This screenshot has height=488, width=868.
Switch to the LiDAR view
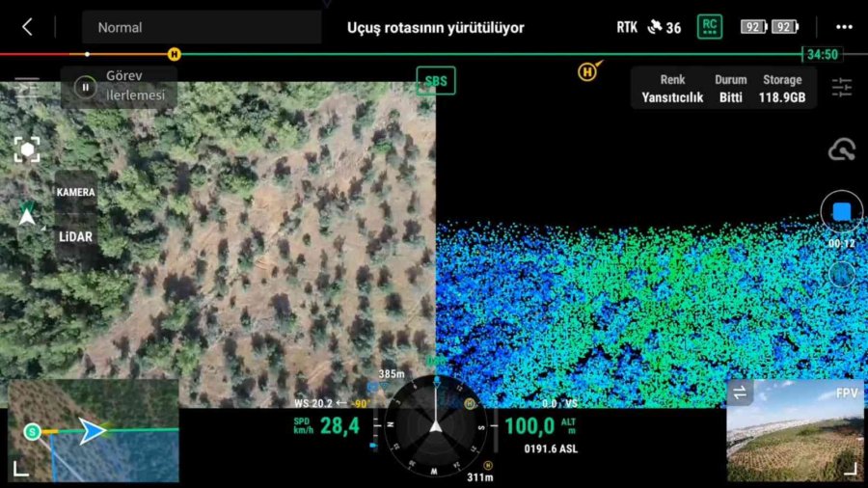(x=75, y=236)
